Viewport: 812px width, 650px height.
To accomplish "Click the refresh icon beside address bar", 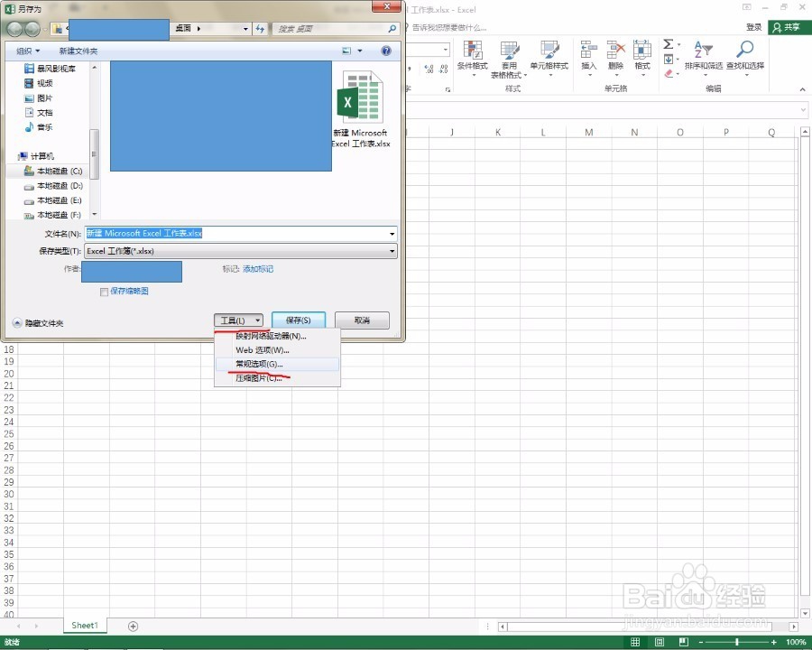I will pos(260,29).
